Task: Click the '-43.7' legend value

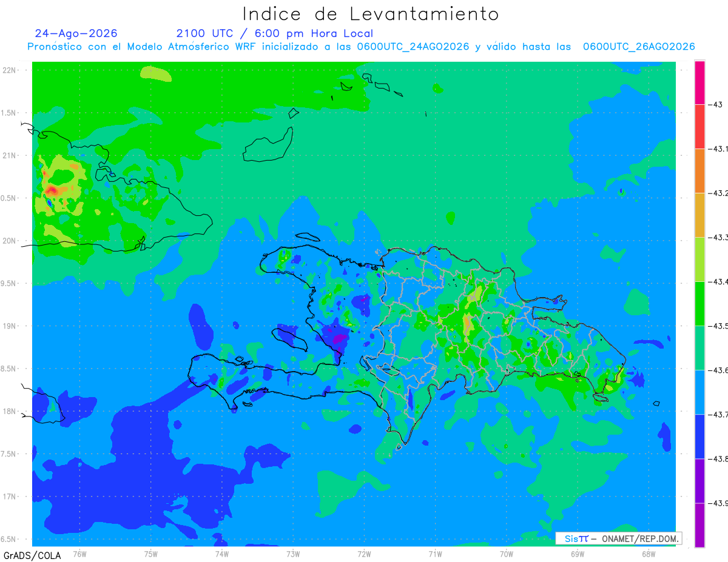Action: (718, 415)
